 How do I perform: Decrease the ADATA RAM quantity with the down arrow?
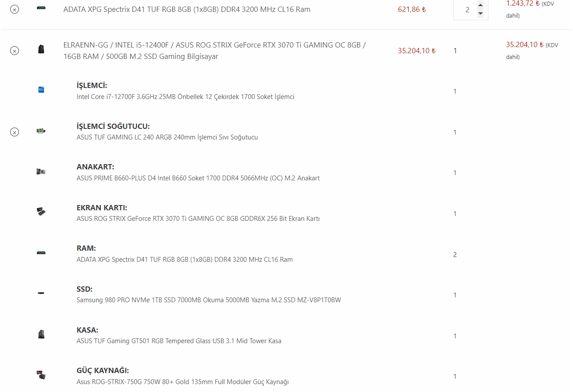(480, 14)
